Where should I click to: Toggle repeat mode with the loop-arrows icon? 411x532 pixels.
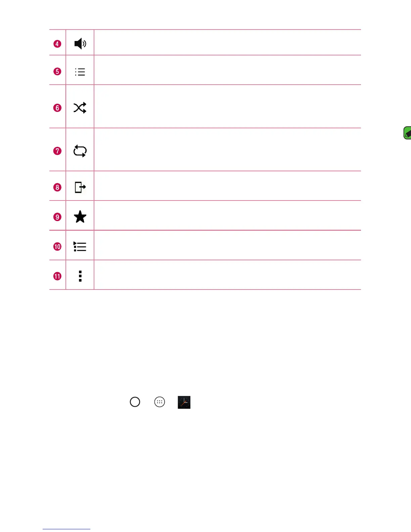(x=80, y=151)
